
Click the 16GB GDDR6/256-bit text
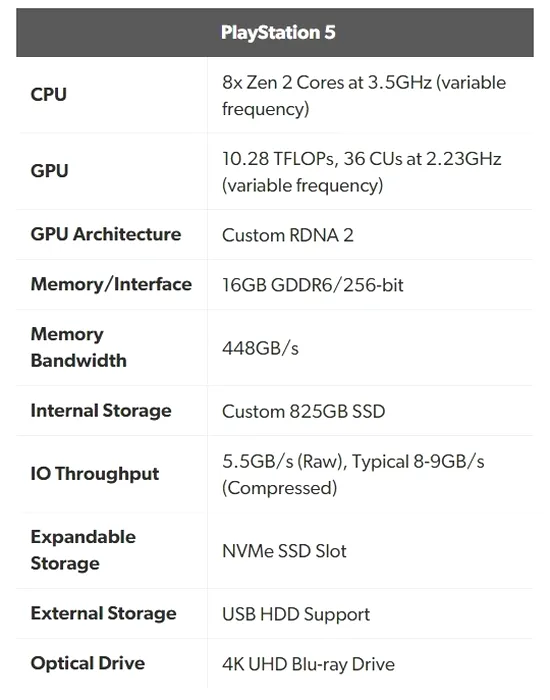pyautogui.click(x=312, y=285)
